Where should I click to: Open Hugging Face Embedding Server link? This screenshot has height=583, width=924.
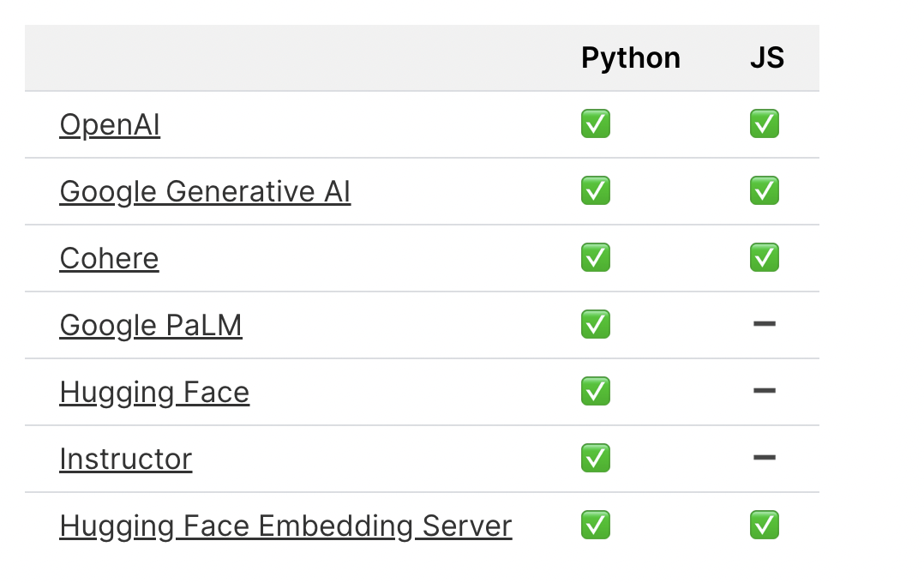[x=285, y=526]
